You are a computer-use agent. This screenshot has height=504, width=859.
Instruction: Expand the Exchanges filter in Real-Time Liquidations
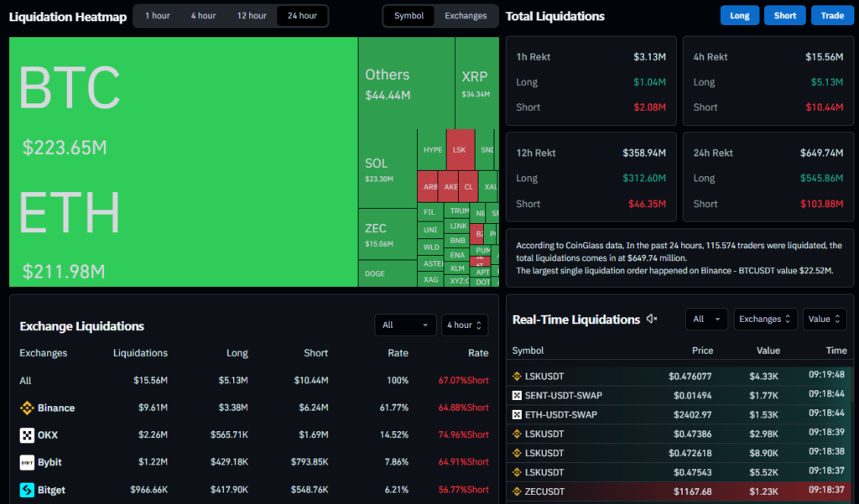tap(765, 319)
